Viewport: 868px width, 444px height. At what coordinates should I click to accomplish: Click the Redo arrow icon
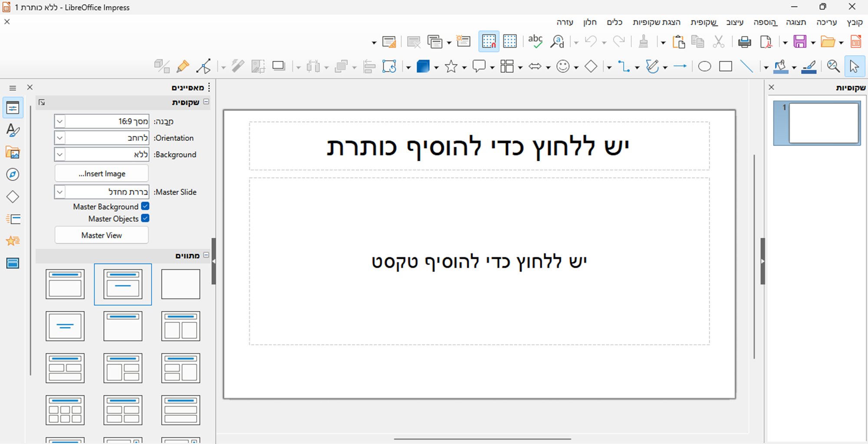click(x=618, y=42)
